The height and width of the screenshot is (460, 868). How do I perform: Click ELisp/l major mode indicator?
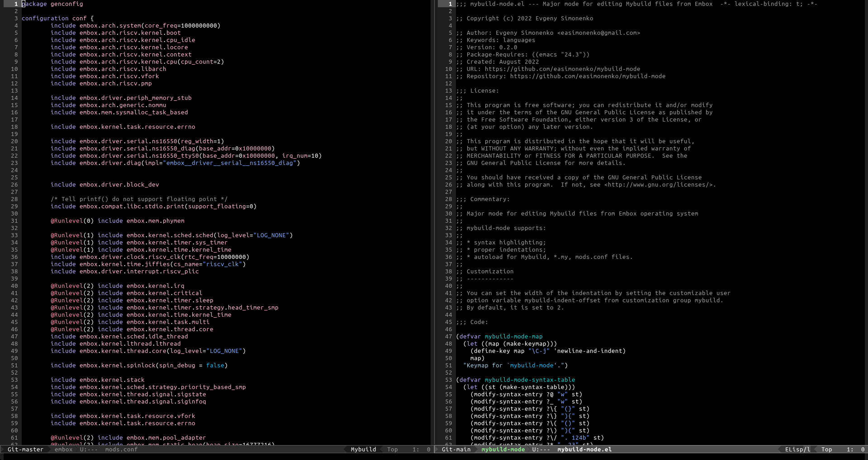pyautogui.click(x=797, y=450)
